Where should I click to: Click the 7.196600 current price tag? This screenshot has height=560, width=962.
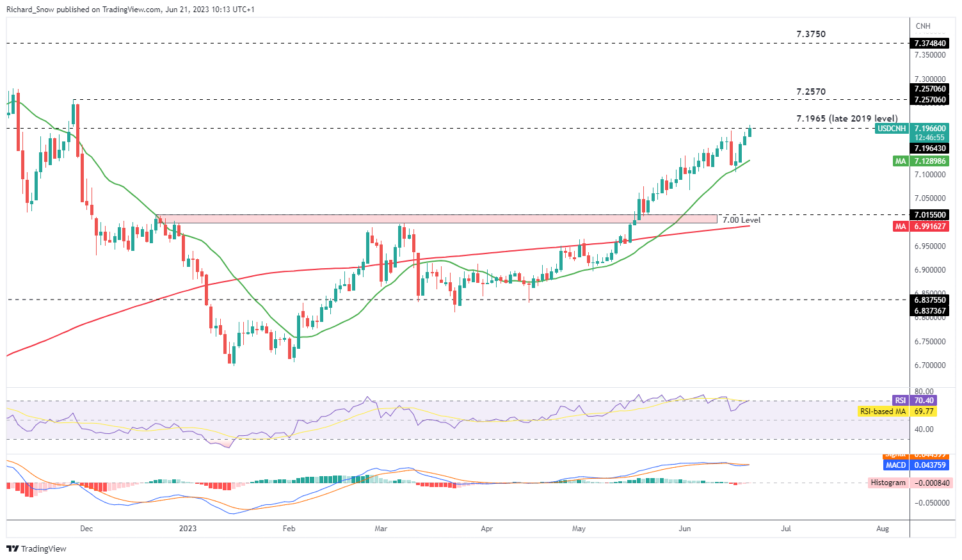(930, 129)
